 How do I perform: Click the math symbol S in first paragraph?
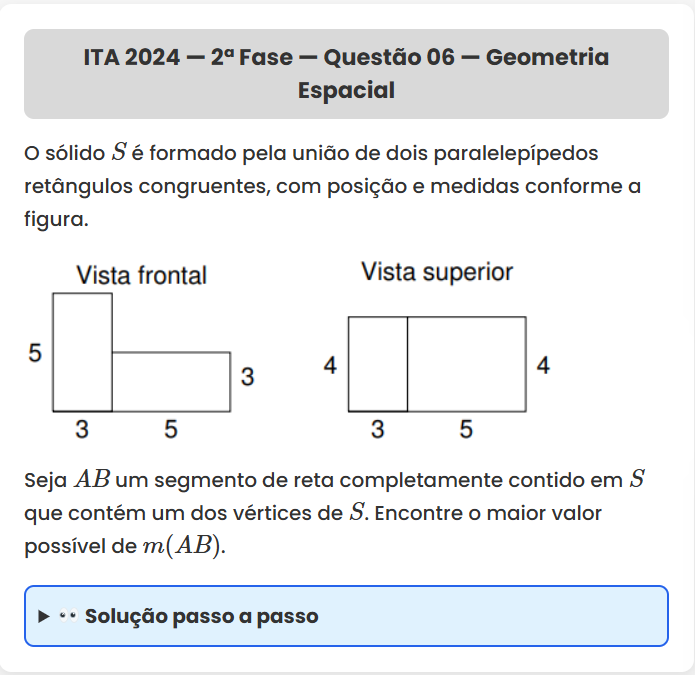point(119,153)
